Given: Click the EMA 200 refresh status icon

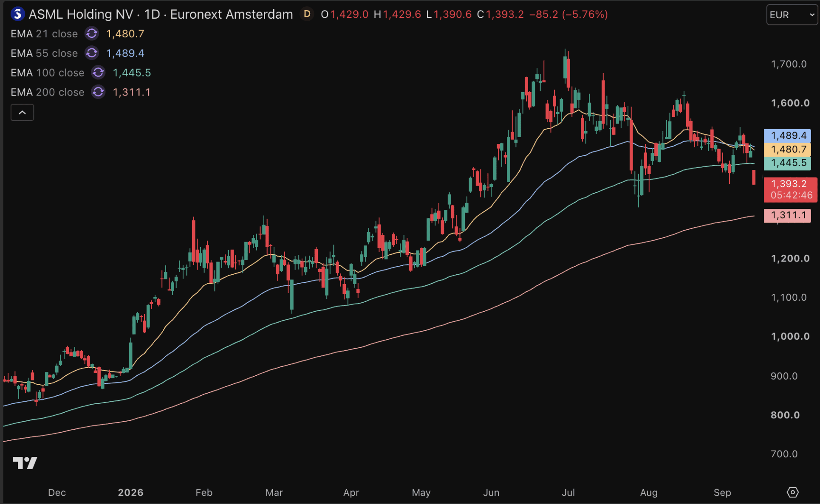Looking at the screenshot, I should tap(99, 92).
